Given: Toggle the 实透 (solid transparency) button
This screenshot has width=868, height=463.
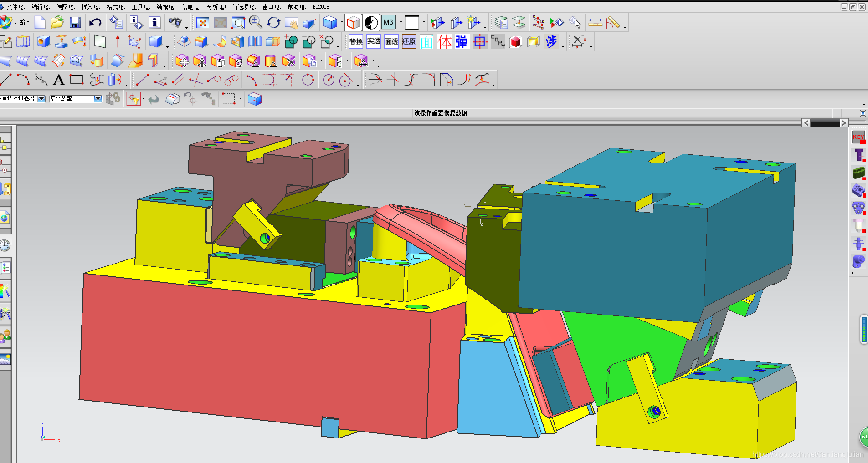Looking at the screenshot, I should click(374, 41).
